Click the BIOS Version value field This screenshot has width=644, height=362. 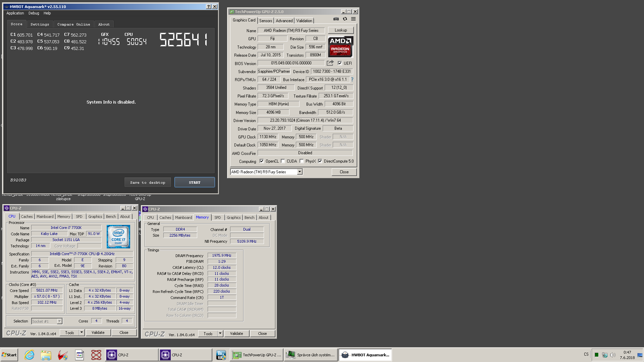click(x=291, y=63)
